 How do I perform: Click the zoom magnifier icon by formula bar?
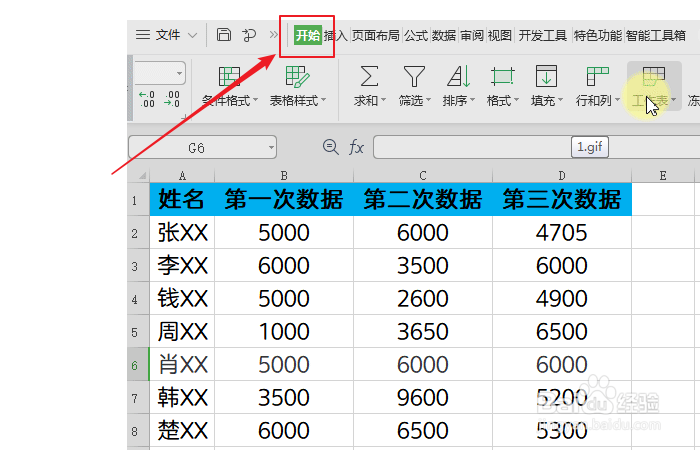(x=330, y=147)
